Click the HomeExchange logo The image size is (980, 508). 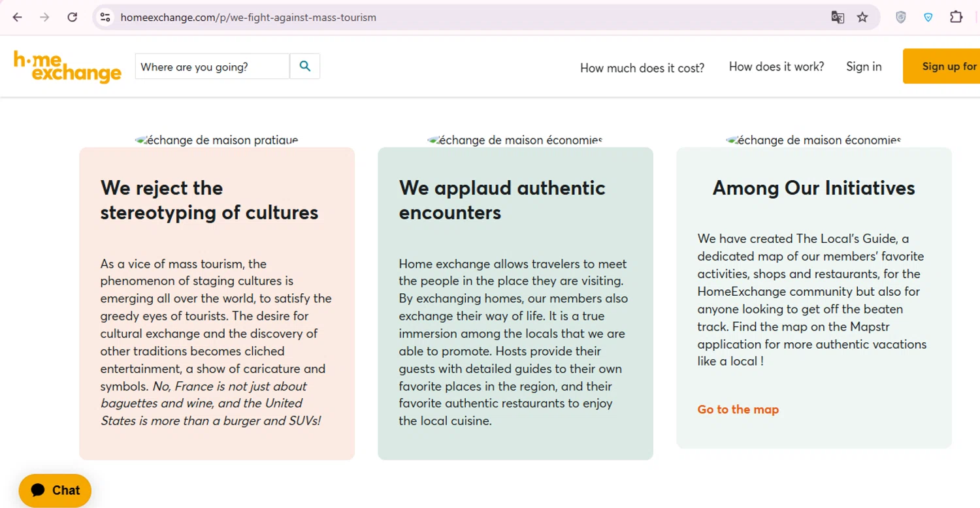[x=67, y=67]
